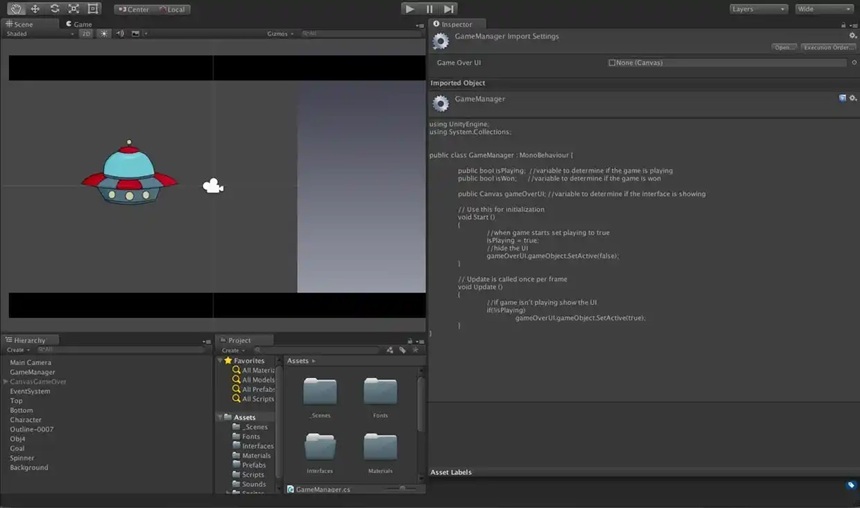Viewport: 860px width, 508px height.
Task: Open the Gizmos dropdown
Action: tap(280, 33)
